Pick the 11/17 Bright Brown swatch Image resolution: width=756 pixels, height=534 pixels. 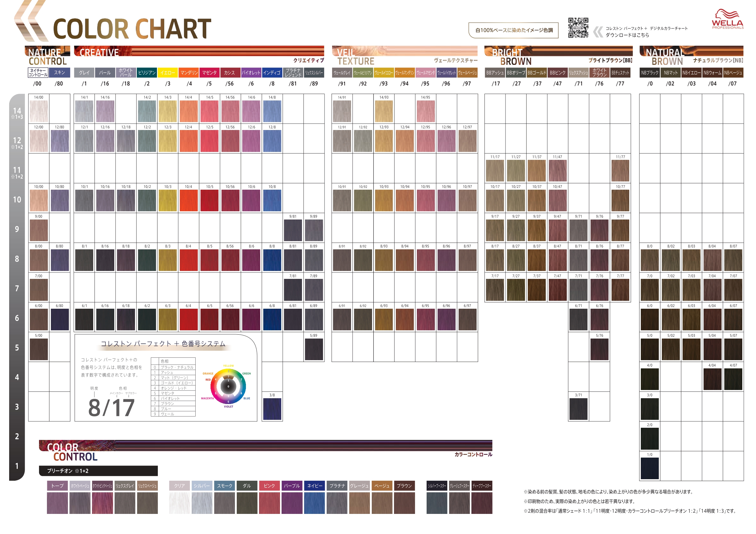point(495,171)
